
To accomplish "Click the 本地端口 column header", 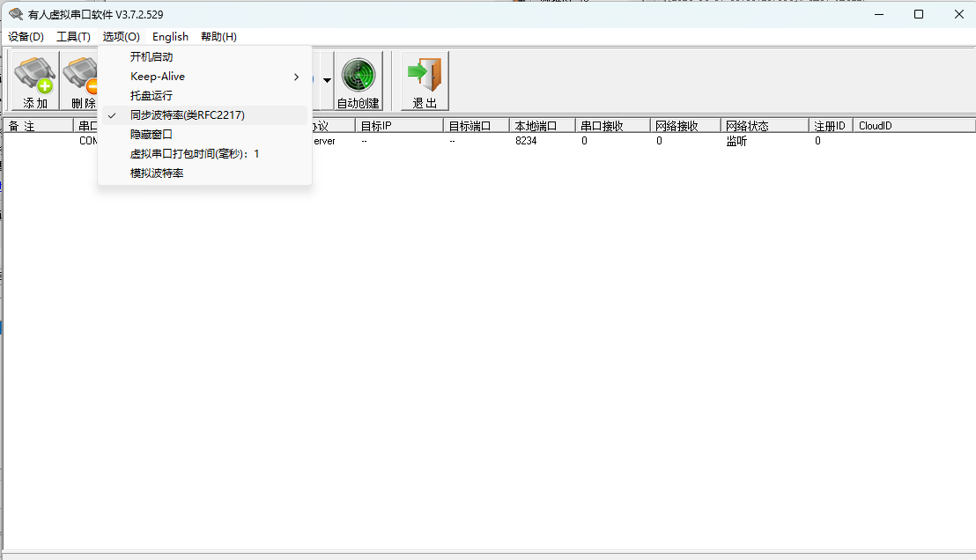I will pyautogui.click(x=542, y=126).
